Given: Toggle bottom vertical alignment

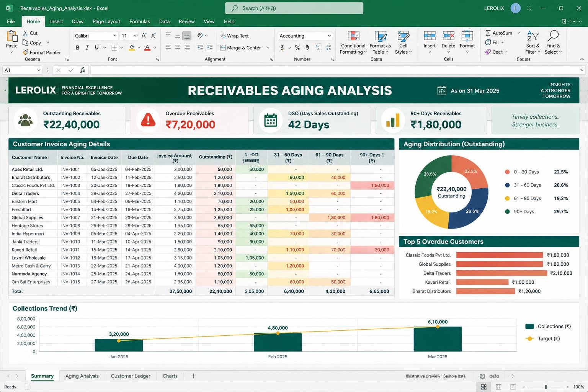Looking at the screenshot, I should 187,36.
